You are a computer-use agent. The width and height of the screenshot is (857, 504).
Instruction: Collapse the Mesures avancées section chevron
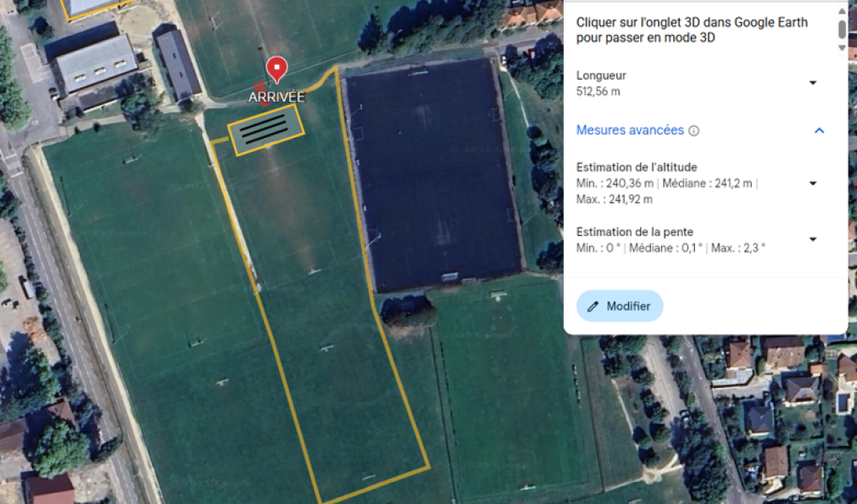(818, 131)
